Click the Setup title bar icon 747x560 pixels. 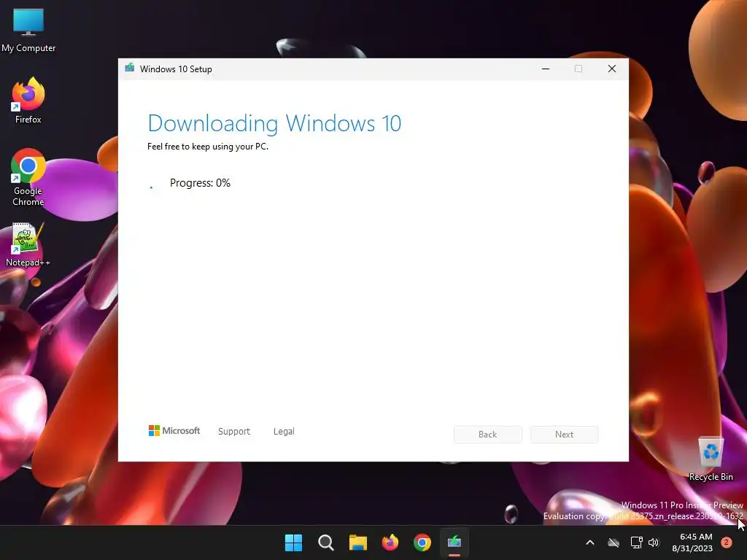[x=130, y=68]
